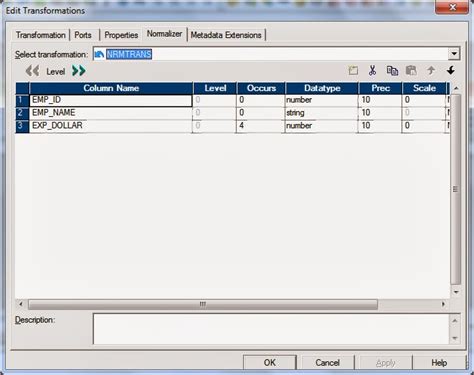The height and width of the screenshot is (375, 474).
Task: Click the new column icon
Action: point(353,71)
